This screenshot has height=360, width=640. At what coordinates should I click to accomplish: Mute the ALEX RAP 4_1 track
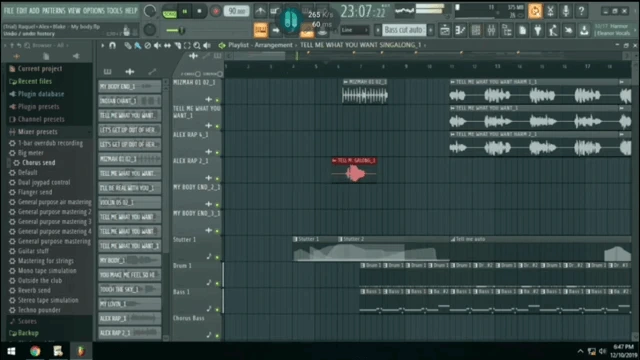pyautogui.click(x=217, y=152)
